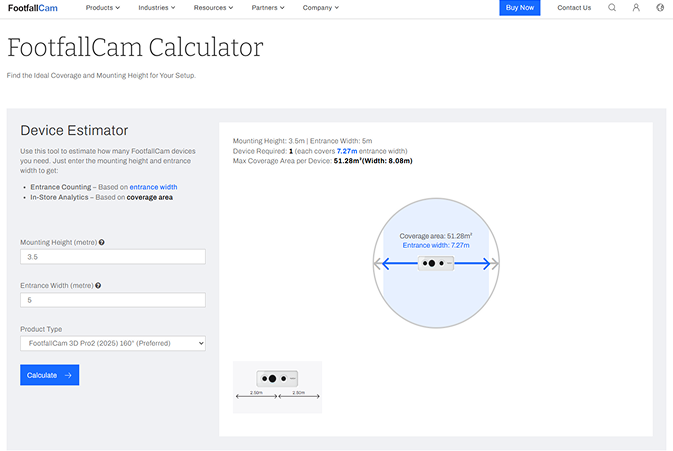Click the '7.27m' blue value in results
Viewport: 673px width, 451px height.
coord(347,151)
